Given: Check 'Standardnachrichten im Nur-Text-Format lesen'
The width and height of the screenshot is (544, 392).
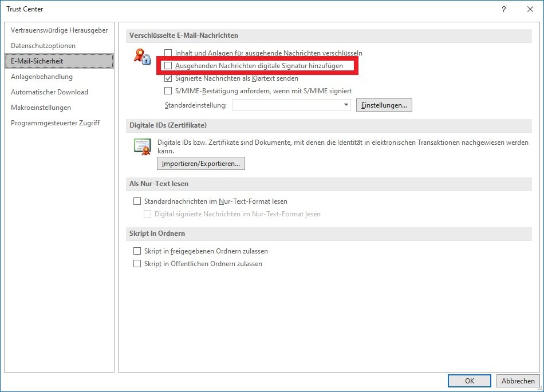Looking at the screenshot, I should (137, 201).
